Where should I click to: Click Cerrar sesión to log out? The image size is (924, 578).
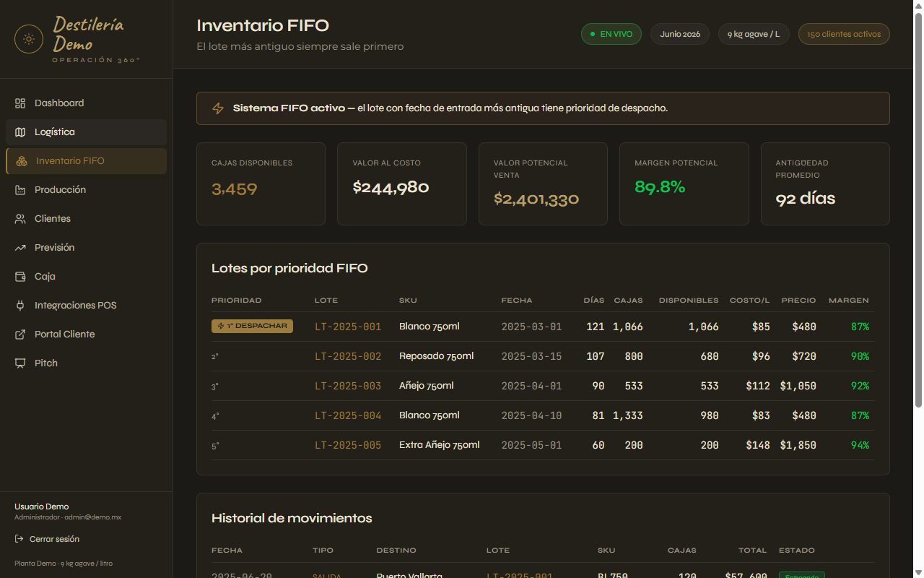47,539
